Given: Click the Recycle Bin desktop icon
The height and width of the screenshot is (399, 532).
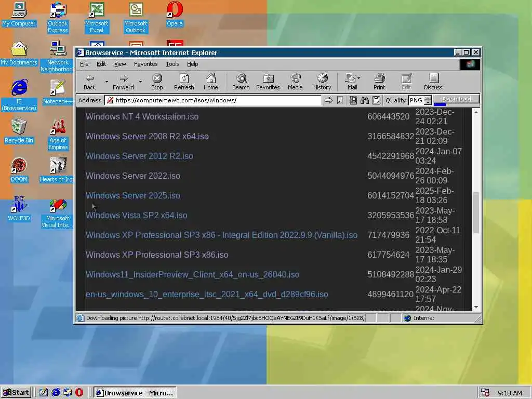Looking at the screenshot, I should click(19, 131).
